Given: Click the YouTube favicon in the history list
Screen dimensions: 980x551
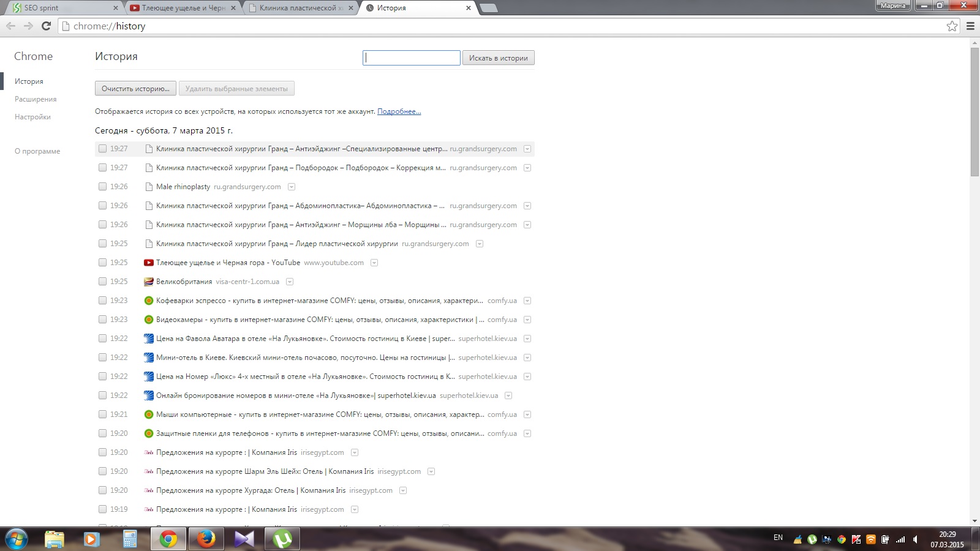Looking at the screenshot, I should point(148,263).
